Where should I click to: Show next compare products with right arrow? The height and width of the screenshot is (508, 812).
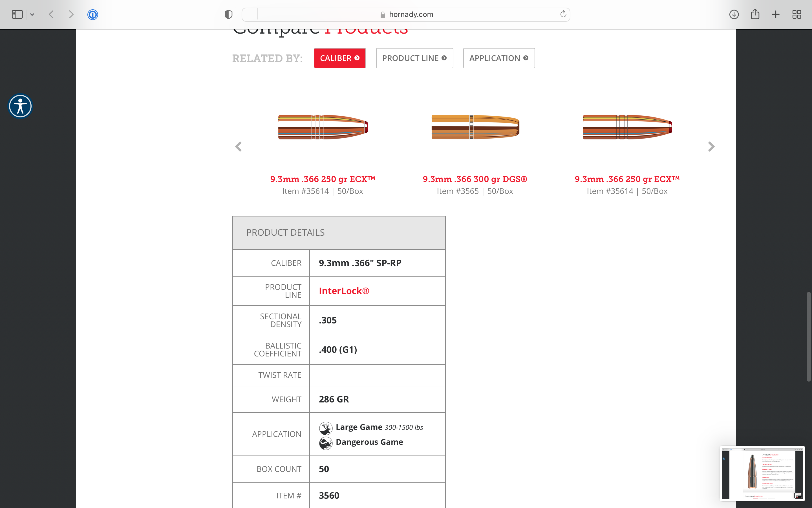coord(711,146)
